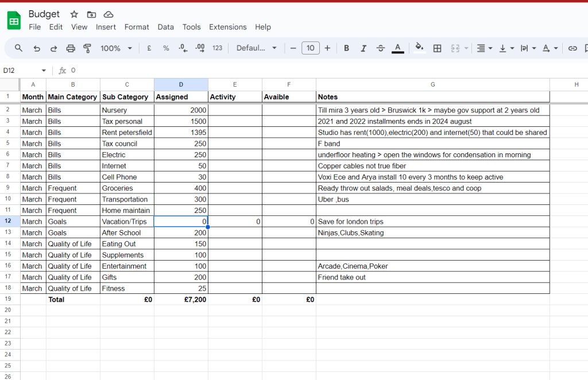
Task: Select row 12 header
Action: [x=10, y=221]
